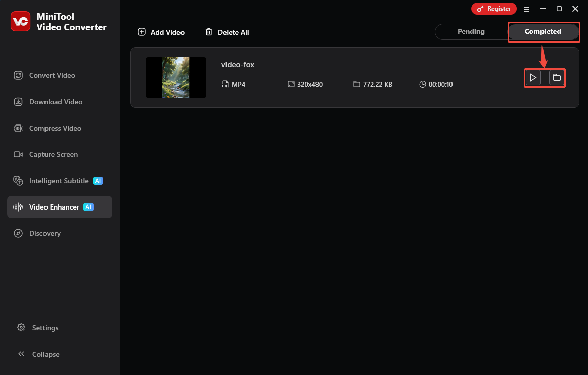Click the 00:00:10 duration value
Viewport: 588px width, 375px height.
441,84
